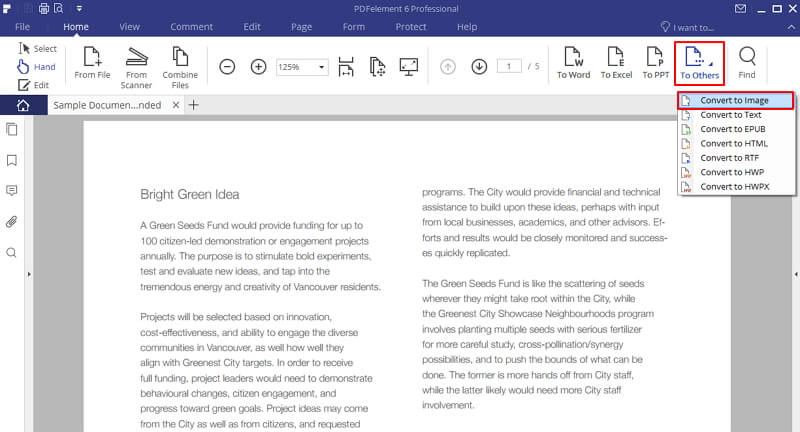Open the File menu
Viewport: 800px width, 432px height.
pyautogui.click(x=22, y=27)
